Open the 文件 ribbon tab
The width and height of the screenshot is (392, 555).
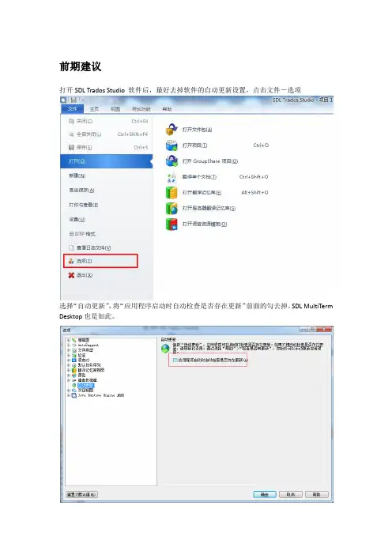tap(73, 108)
